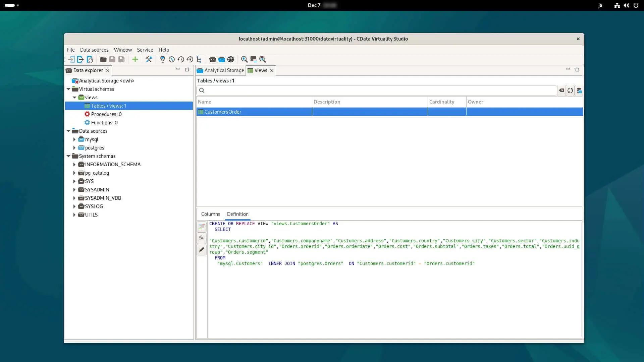This screenshot has height=362, width=644.
Task: Expand the INFORMATION_SCHEMA node
Action: [x=74, y=165]
